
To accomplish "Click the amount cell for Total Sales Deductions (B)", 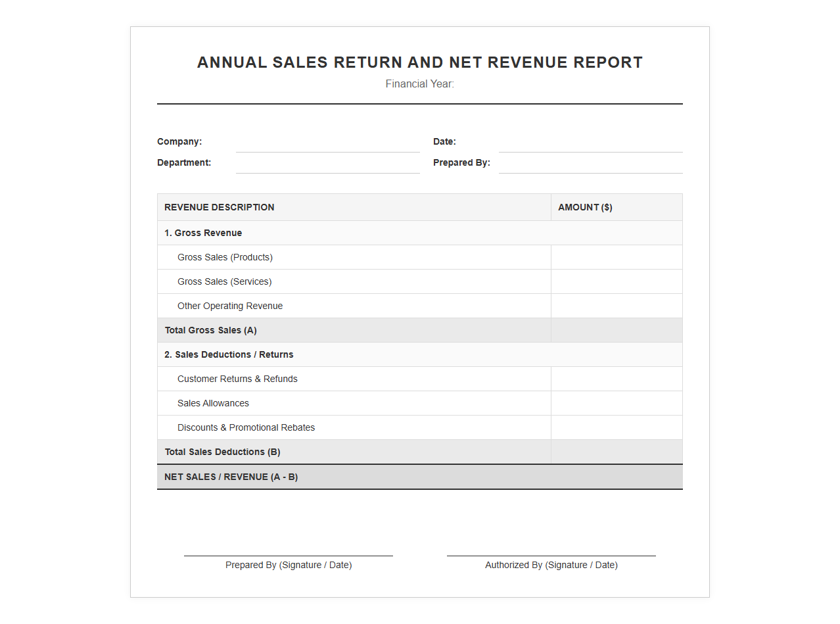I will (x=617, y=452).
